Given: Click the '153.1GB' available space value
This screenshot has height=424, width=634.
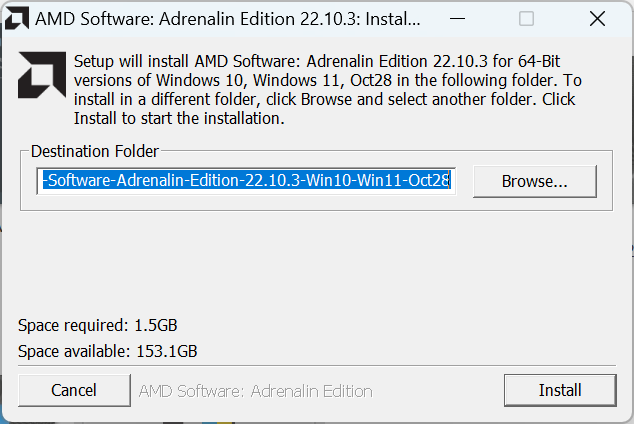Looking at the screenshot, I should [167, 351].
